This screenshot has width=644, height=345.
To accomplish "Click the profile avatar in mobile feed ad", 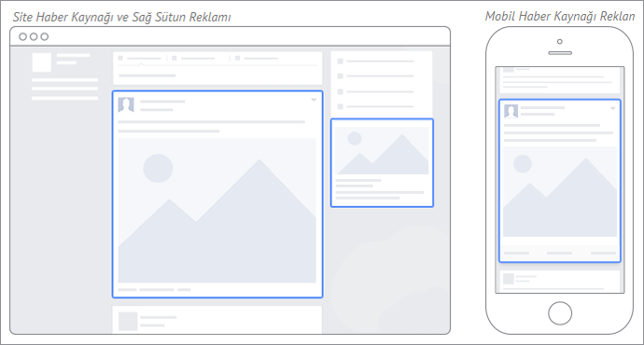I will 511,111.
